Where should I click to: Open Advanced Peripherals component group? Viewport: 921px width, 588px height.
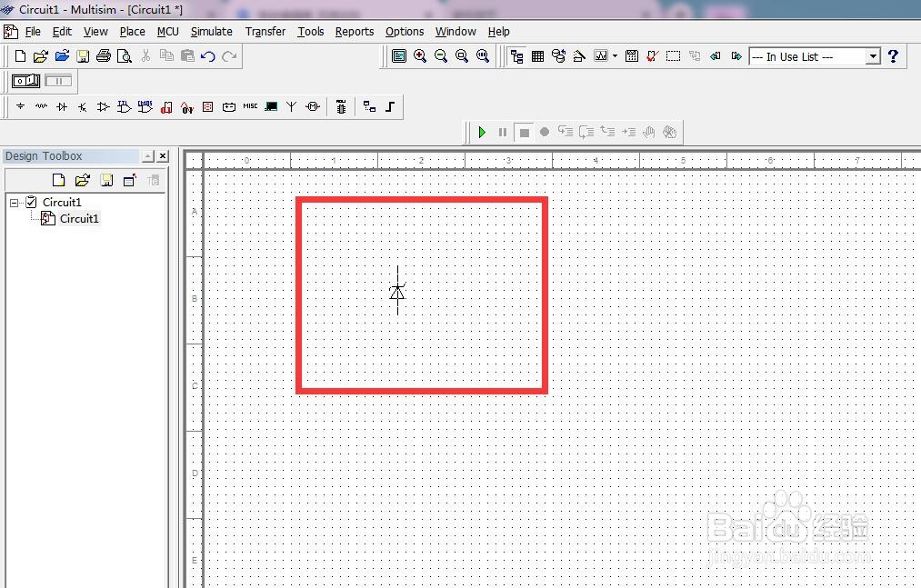(x=271, y=106)
